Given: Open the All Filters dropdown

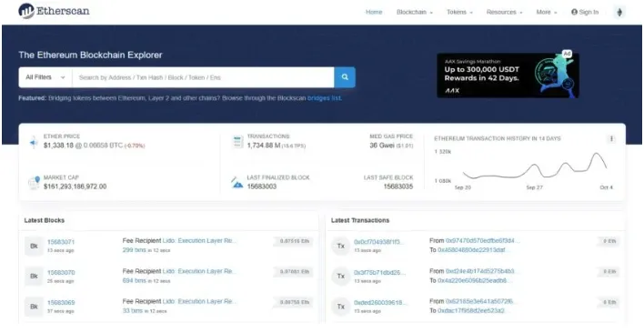Looking at the screenshot, I should [45, 77].
